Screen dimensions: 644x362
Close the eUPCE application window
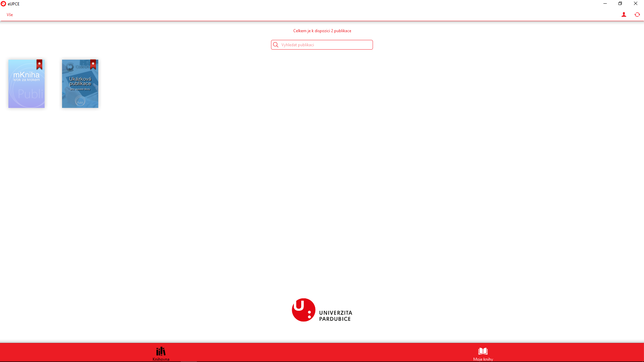(x=635, y=4)
